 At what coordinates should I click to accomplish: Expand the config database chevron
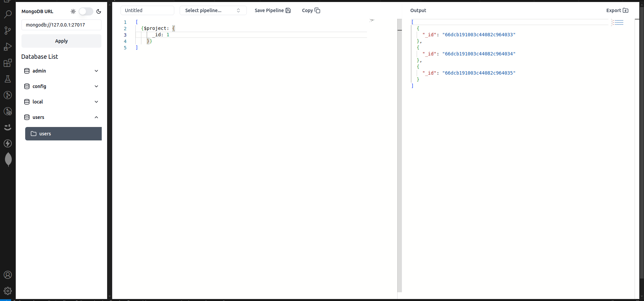[x=96, y=86]
